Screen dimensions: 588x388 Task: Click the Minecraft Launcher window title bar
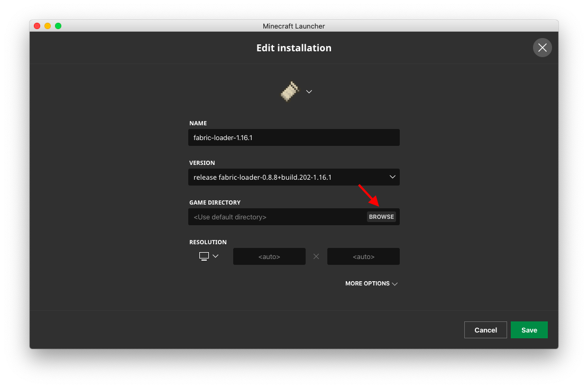pos(294,26)
